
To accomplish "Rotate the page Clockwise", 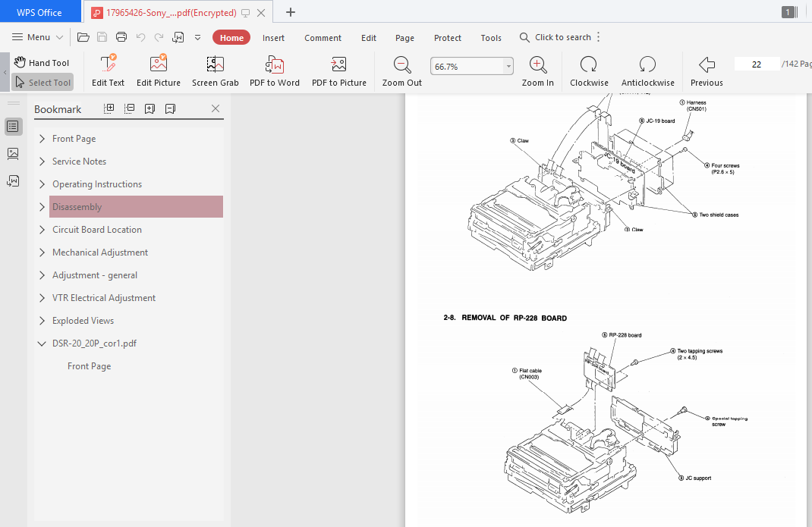I will point(589,71).
